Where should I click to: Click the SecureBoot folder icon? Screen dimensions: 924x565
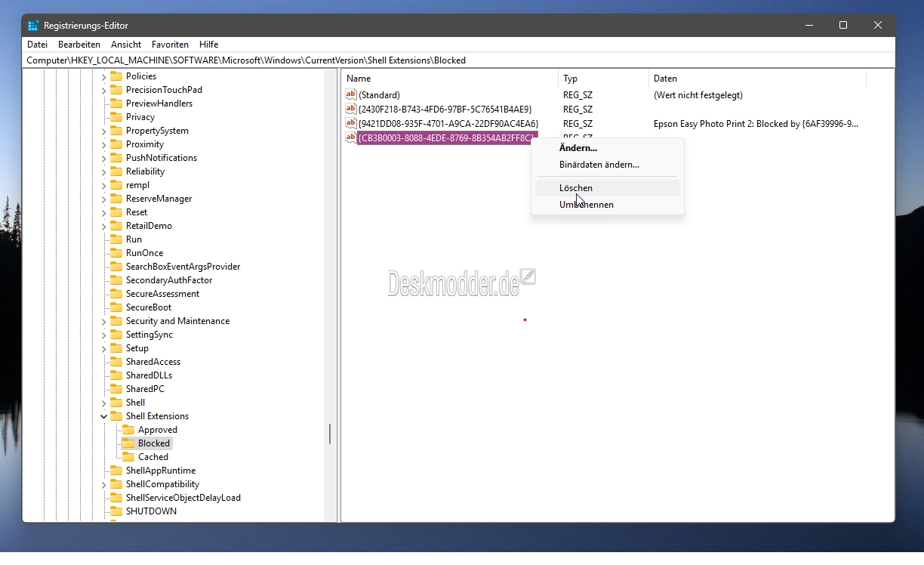pos(116,307)
